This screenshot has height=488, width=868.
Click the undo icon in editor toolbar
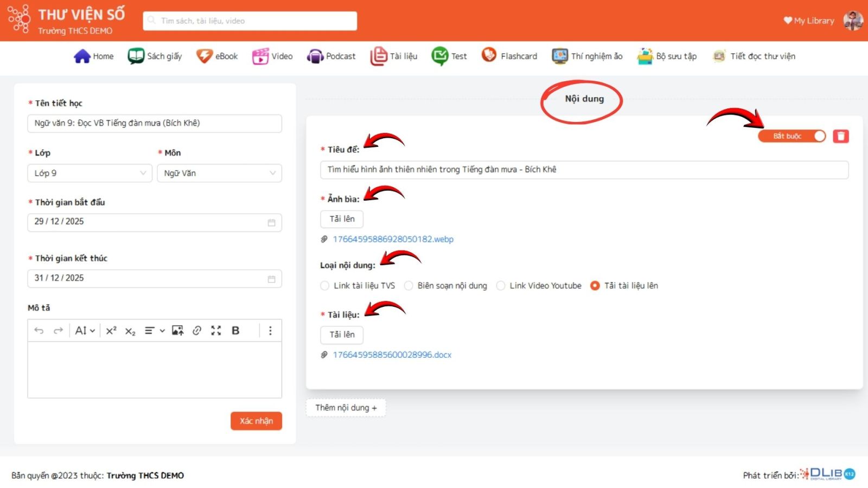[x=39, y=331]
